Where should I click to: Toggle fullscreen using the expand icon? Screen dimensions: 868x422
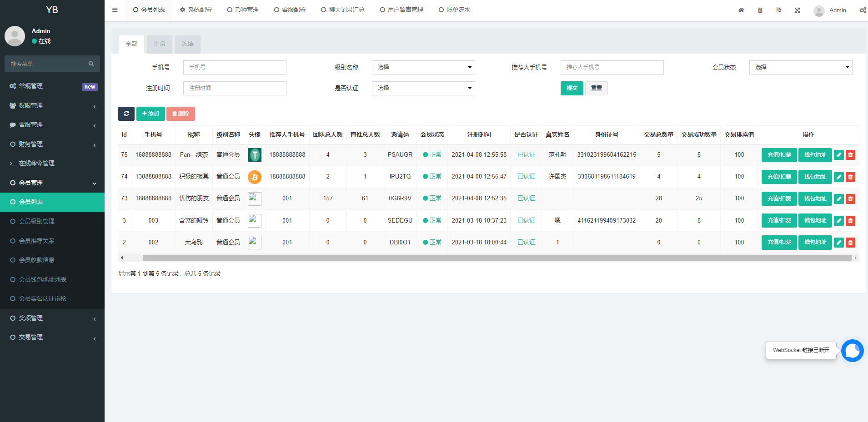click(x=797, y=10)
